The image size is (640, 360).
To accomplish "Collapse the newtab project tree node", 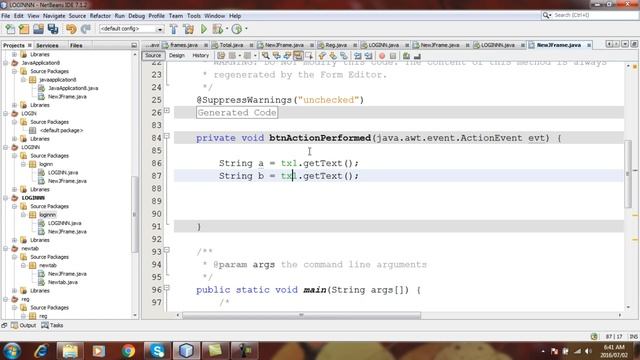I will 6,248.
